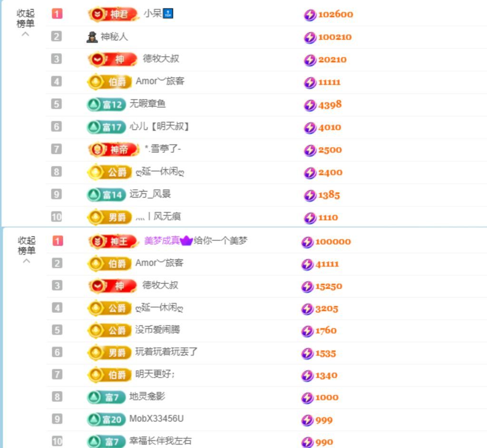Image resolution: width=487 pixels, height=448 pixels.
Task: Collapse the leaderboard headed by 美梦成真
Action: click(26, 245)
